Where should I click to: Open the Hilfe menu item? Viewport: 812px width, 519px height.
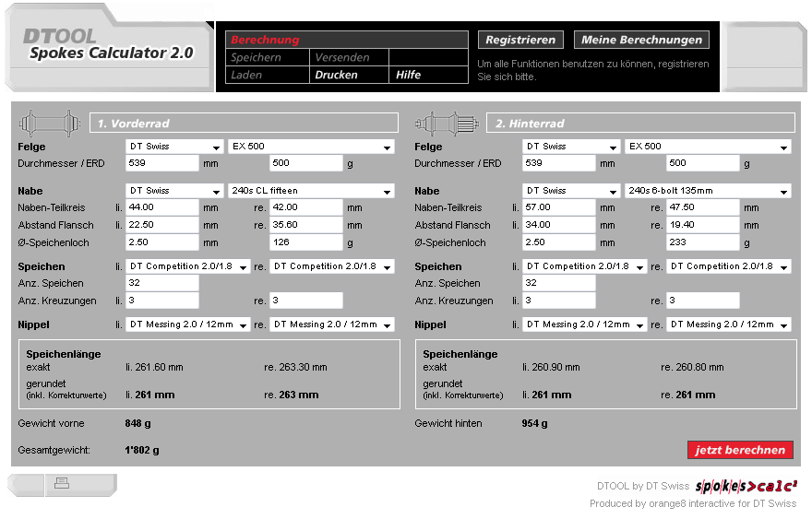[x=408, y=75]
